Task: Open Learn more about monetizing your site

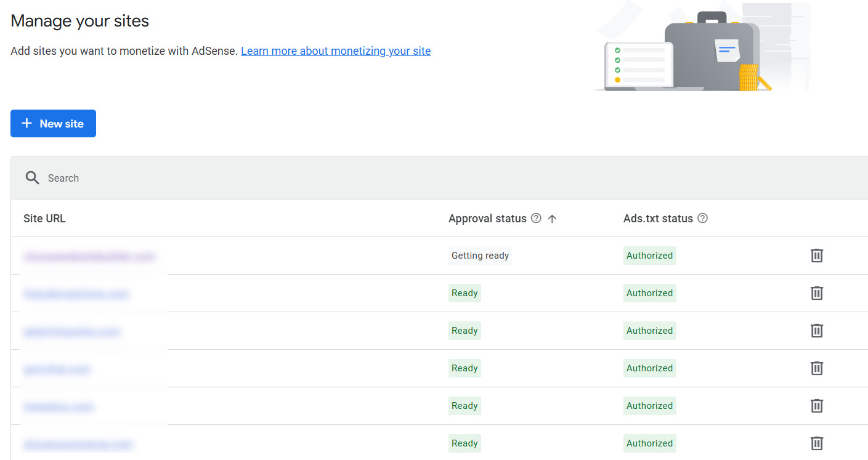Action: coord(336,51)
